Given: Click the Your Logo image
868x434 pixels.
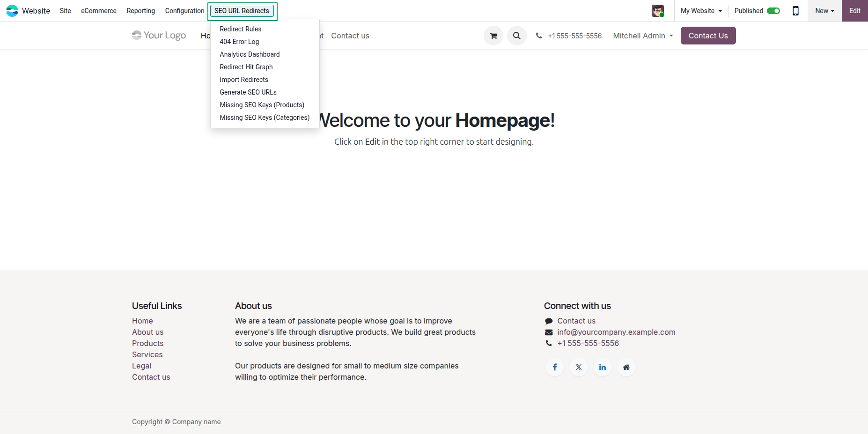Looking at the screenshot, I should 159,36.
